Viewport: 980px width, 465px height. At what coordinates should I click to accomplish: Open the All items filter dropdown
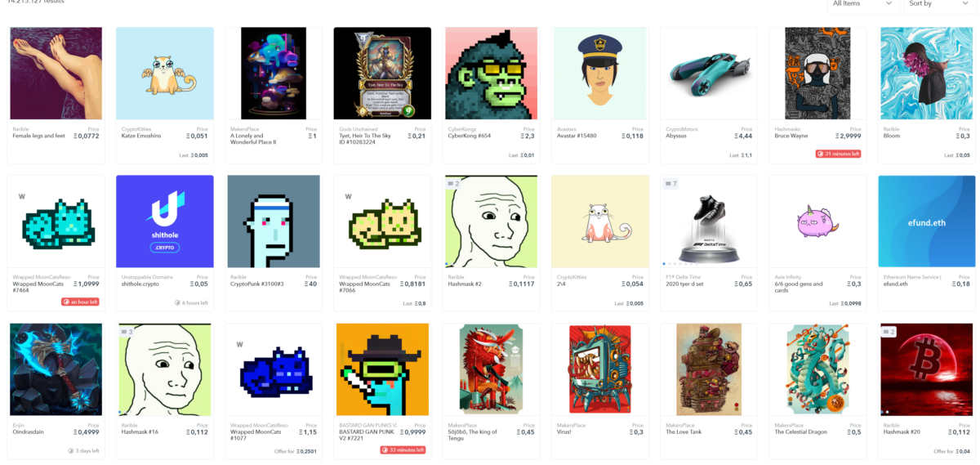pyautogui.click(x=862, y=4)
